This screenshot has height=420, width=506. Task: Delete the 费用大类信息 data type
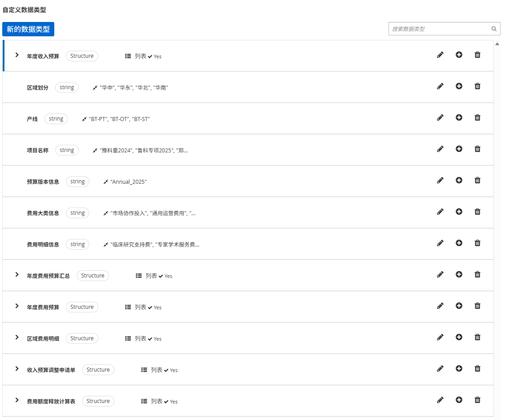click(477, 212)
